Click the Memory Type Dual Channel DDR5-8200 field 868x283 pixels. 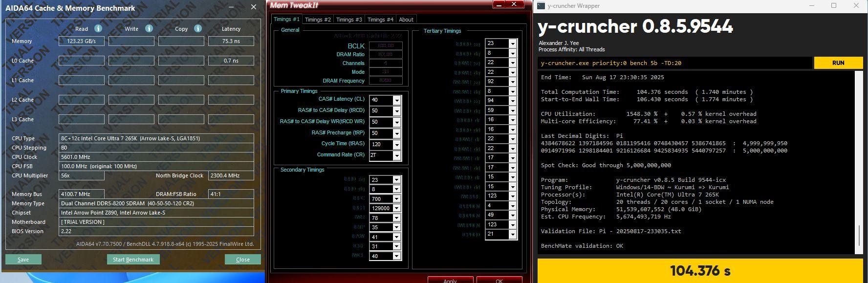(156, 203)
